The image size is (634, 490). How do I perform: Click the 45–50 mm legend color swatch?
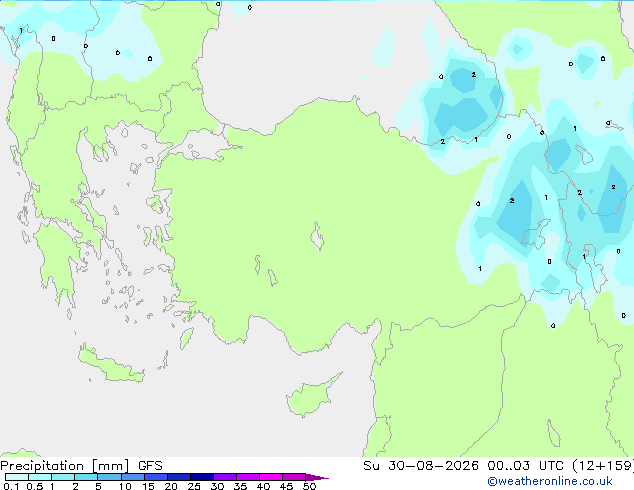tap(294, 477)
